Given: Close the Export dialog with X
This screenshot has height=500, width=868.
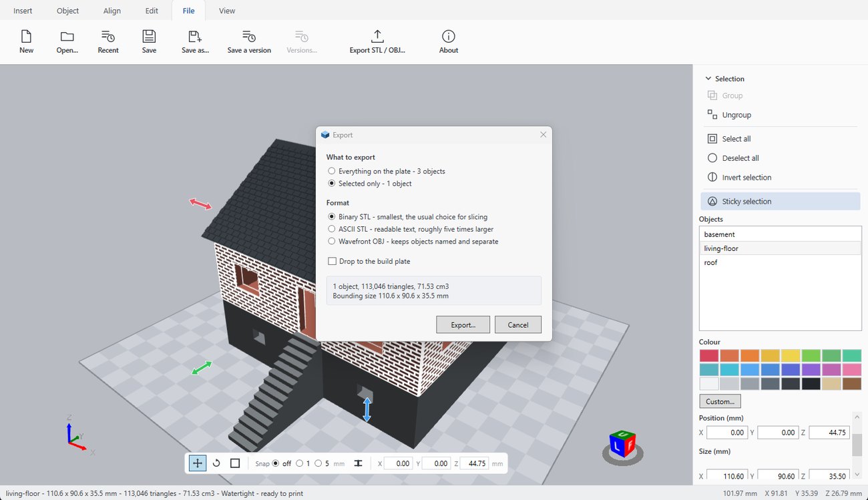Looking at the screenshot, I should pos(543,134).
